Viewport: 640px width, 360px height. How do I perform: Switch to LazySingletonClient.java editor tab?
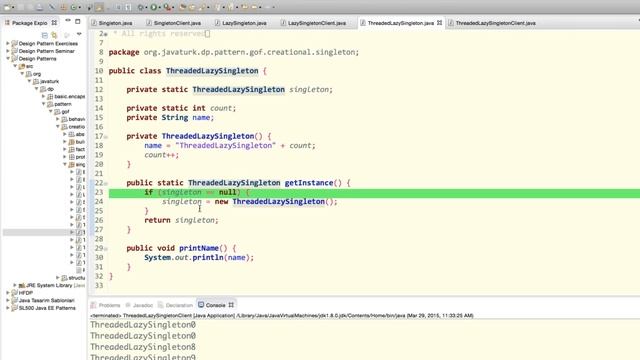313,23
